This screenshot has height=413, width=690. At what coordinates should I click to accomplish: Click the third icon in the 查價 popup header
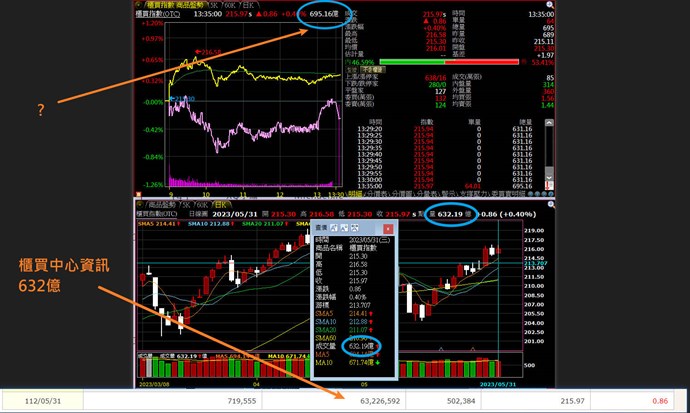pos(355,227)
